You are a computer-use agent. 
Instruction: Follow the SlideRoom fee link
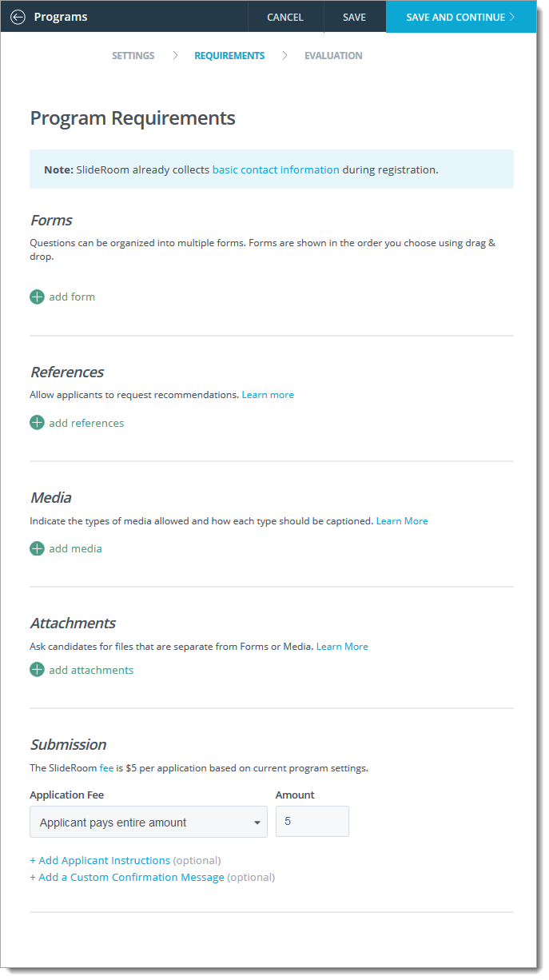[106, 768]
